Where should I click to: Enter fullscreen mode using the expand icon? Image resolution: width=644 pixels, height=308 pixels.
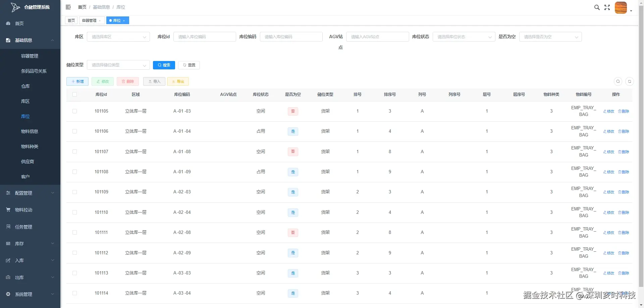607,7
